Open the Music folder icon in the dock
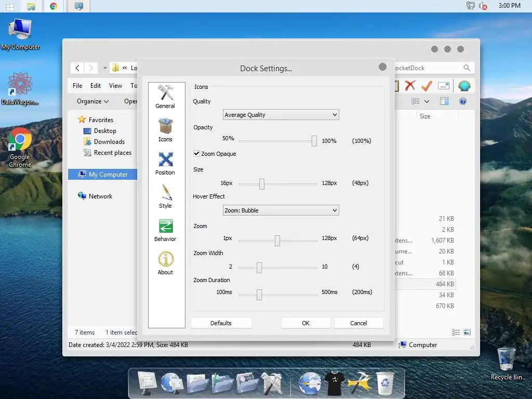Image resolution: width=532 pixels, height=399 pixels. click(x=222, y=383)
